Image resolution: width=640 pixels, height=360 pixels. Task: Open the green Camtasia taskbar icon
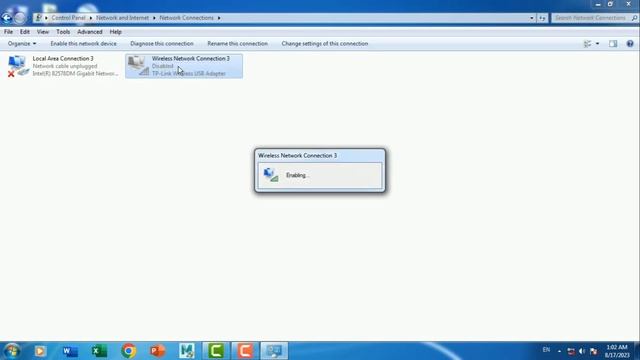pyautogui.click(x=216, y=351)
